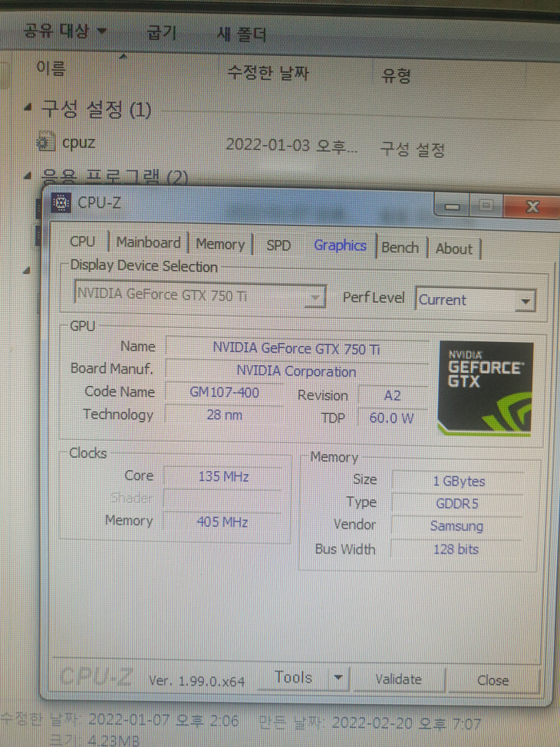Click the Tools button
Image resolution: width=560 pixels, height=747 pixels.
pyautogui.click(x=292, y=677)
